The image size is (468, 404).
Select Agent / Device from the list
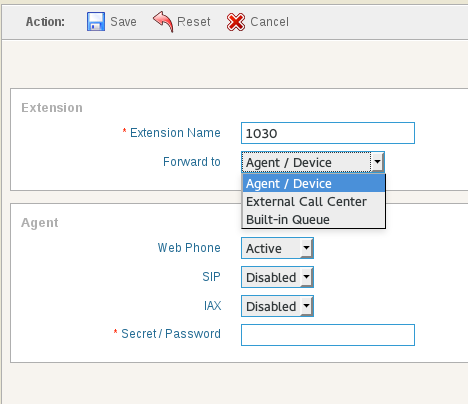coord(314,184)
